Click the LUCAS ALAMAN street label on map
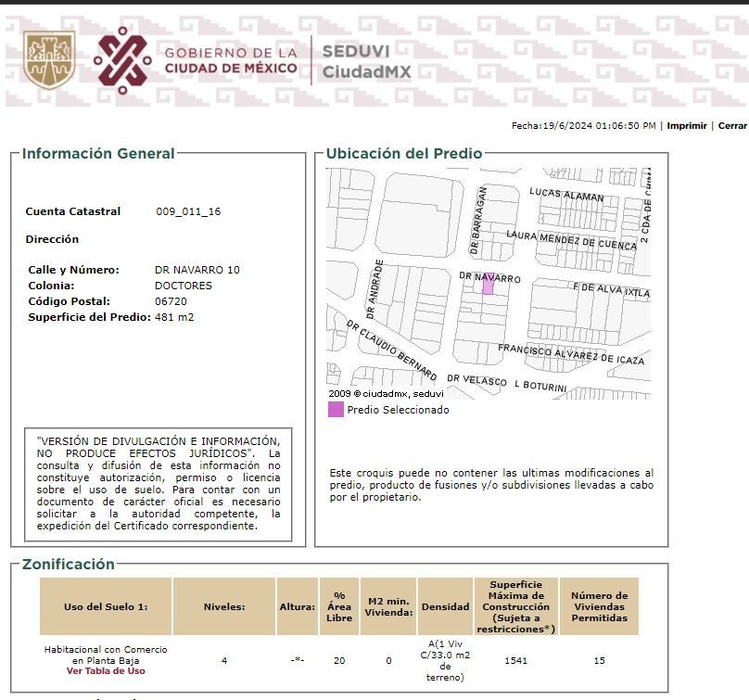The height and width of the screenshot is (700, 749). click(566, 195)
